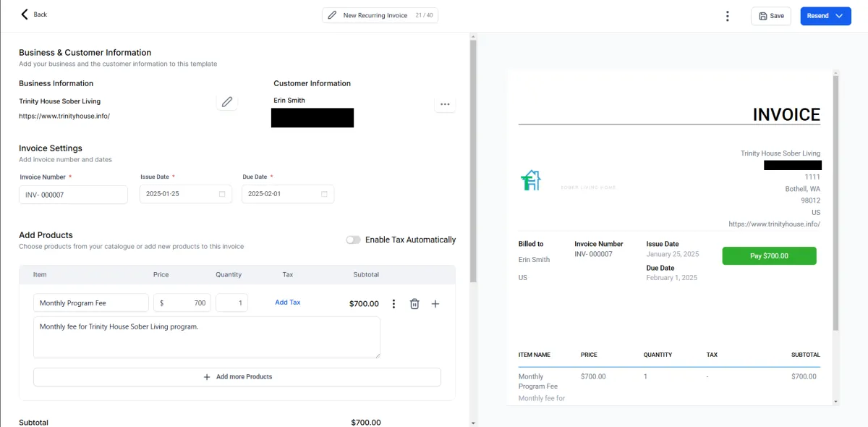Click the Trinity House Sober Living business name
Image resolution: width=868 pixels, height=427 pixels.
(x=60, y=101)
